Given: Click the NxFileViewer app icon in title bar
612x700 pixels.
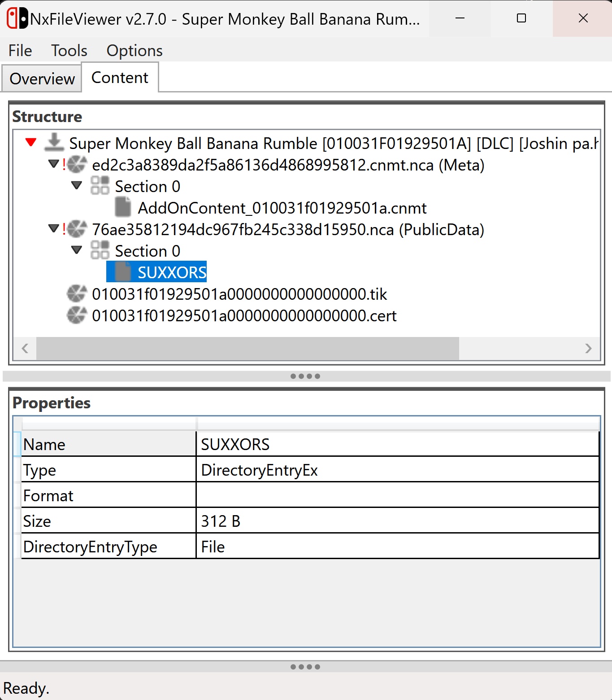Looking at the screenshot, I should click(x=17, y=18).
